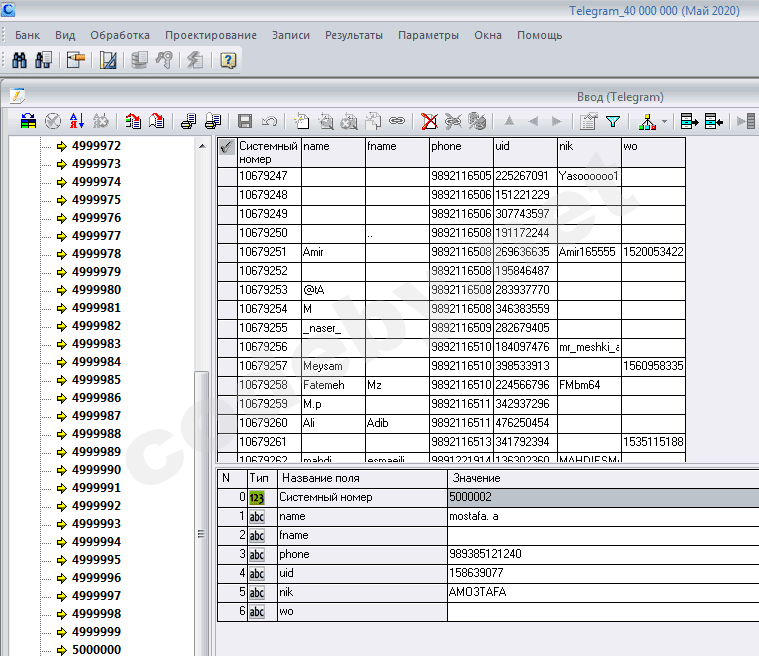The image size is (759, 656).
Task: Open the Проектирование menu
Action: click(210, 35)
